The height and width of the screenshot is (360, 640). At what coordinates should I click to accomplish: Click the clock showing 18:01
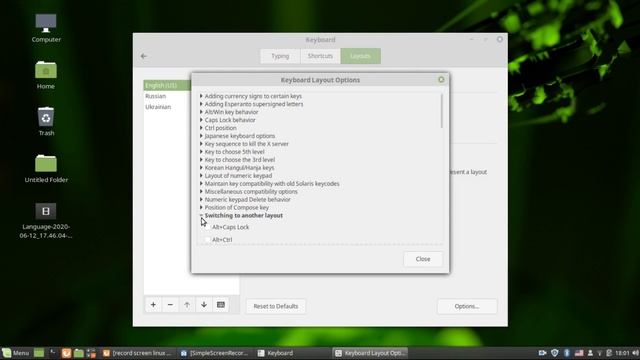point(622,353)
